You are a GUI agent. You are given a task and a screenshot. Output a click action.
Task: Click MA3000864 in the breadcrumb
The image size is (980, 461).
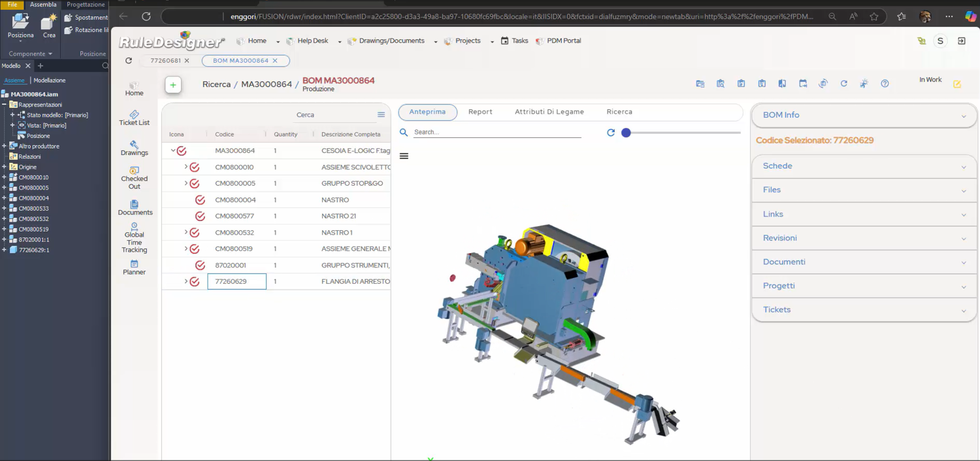pyautogui.click(x=267, y=84)
